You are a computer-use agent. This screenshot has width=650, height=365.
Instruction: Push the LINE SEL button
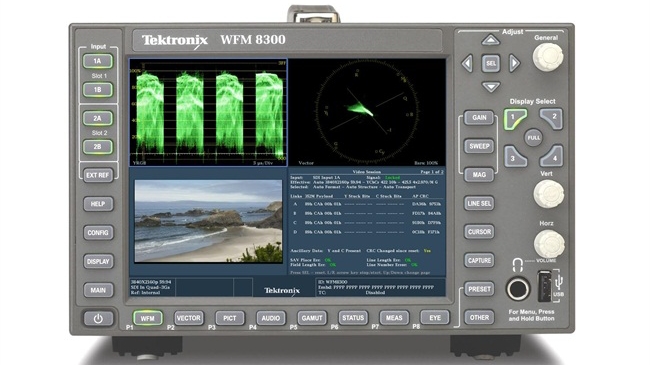click(x=479, y=203)
